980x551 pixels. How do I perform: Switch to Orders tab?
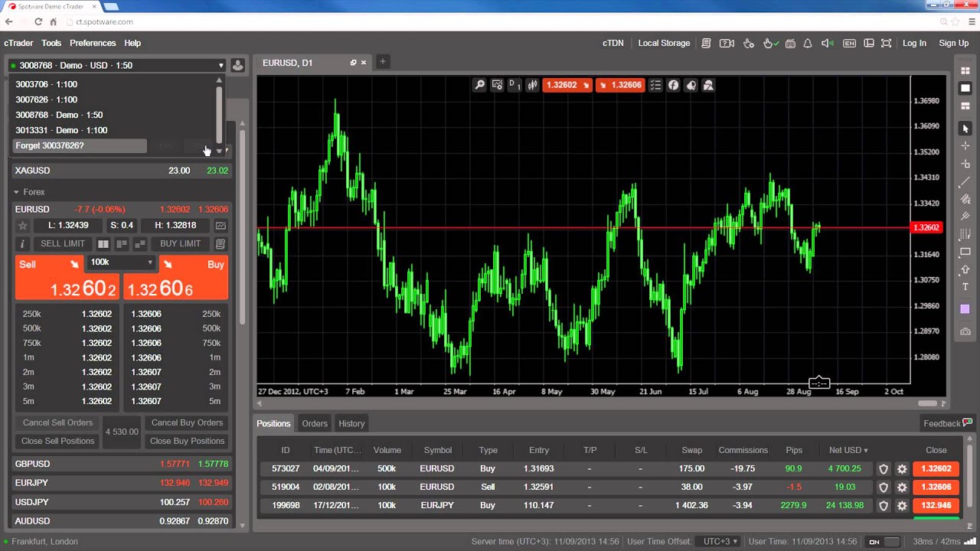point(315,423)
